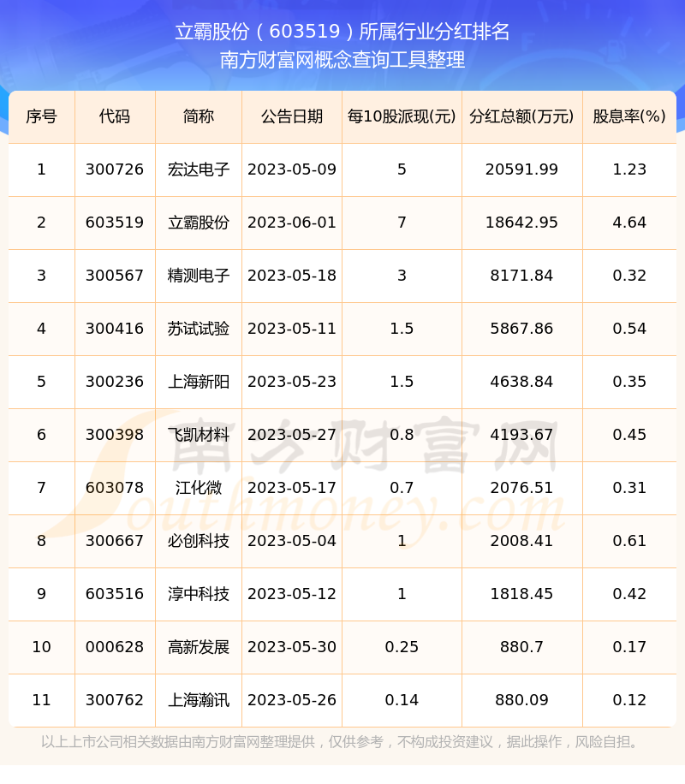This screenshot has height=784, width=685.
Task: Click date 2023-05-18
Action: click(x=292, y=276)
